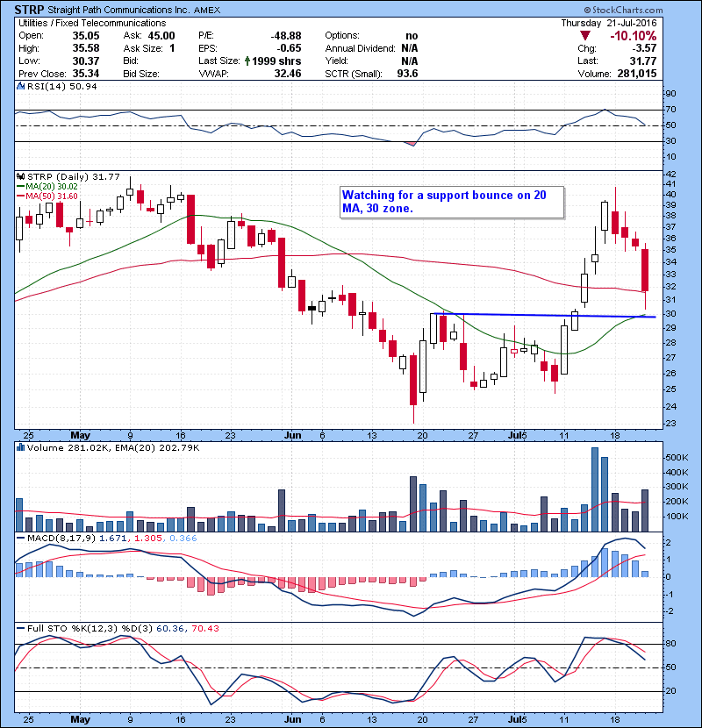Click the Volume legend icon in volume panel
Screen dimensions: 702x728
(x=20, y=449)
